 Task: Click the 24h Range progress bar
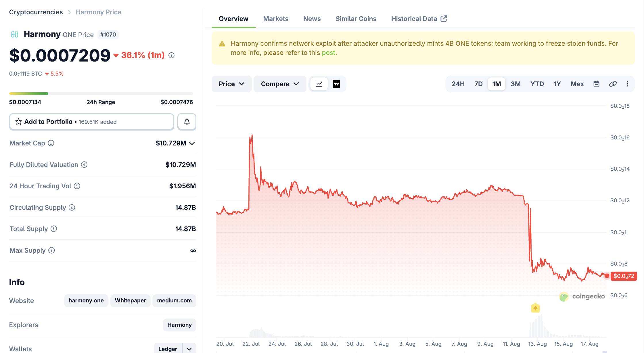click(x=101, y=93)
